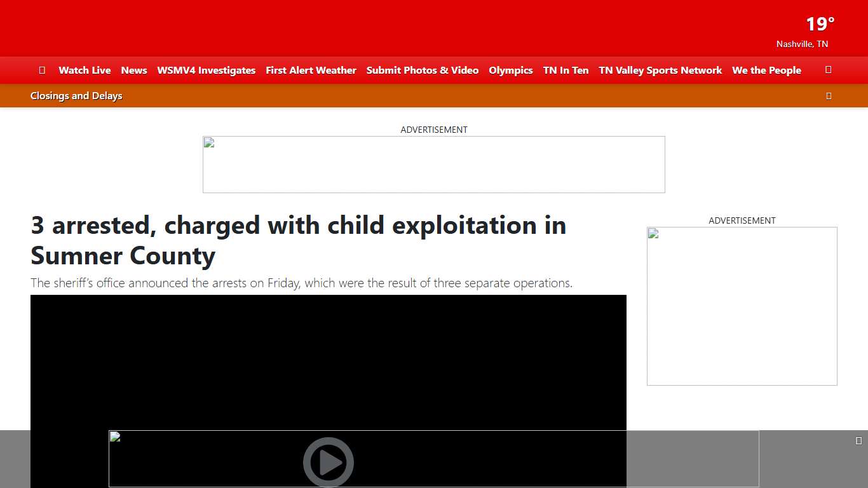Click the sidebar advertisement box
The image size is (868, 488).
point(742,306)
